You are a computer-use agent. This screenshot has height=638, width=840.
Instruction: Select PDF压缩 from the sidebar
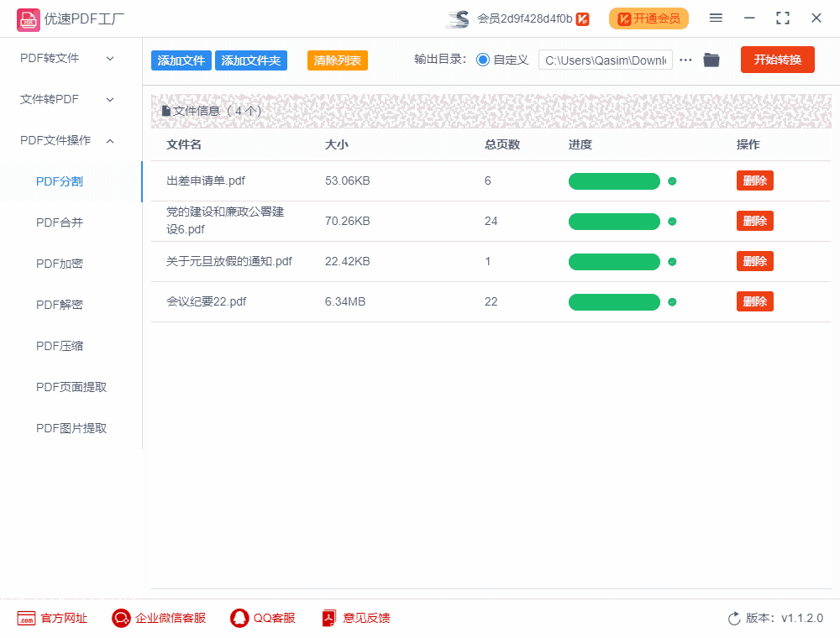58,345
